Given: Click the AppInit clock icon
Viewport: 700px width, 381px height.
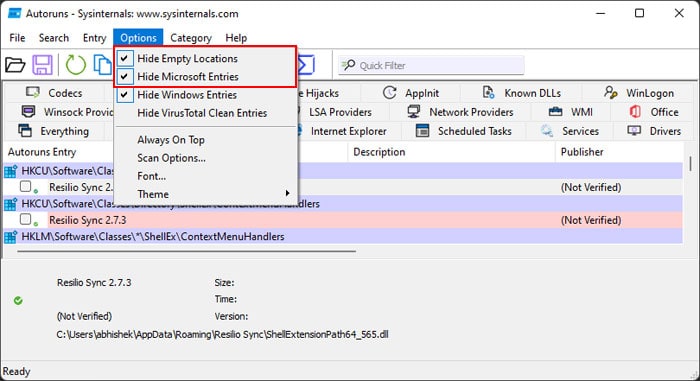Looking at the screenshot, I should pos(390,92).
